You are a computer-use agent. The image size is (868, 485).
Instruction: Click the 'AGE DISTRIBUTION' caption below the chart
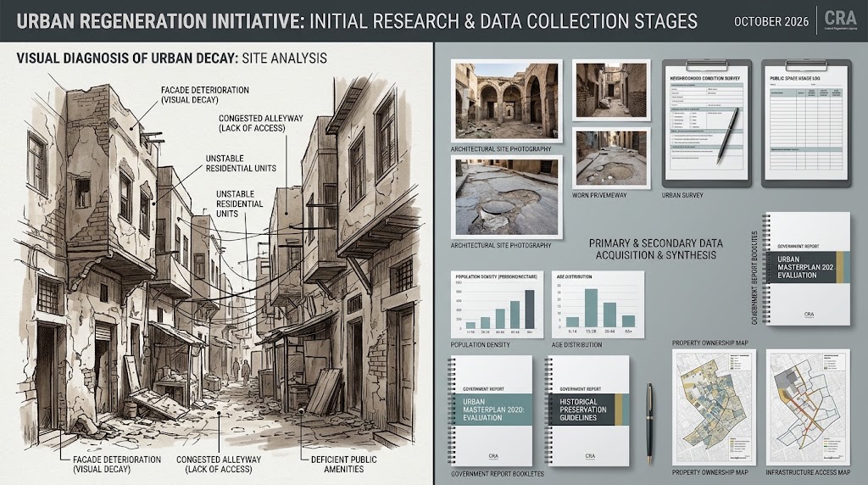[x=576, y=345]
